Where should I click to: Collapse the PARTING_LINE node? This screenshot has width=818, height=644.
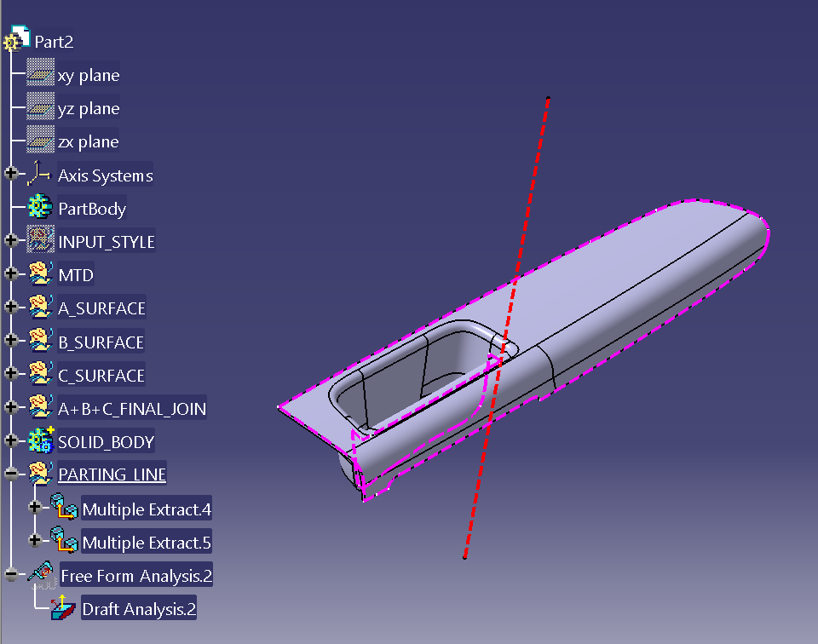(x=11, y=474)
